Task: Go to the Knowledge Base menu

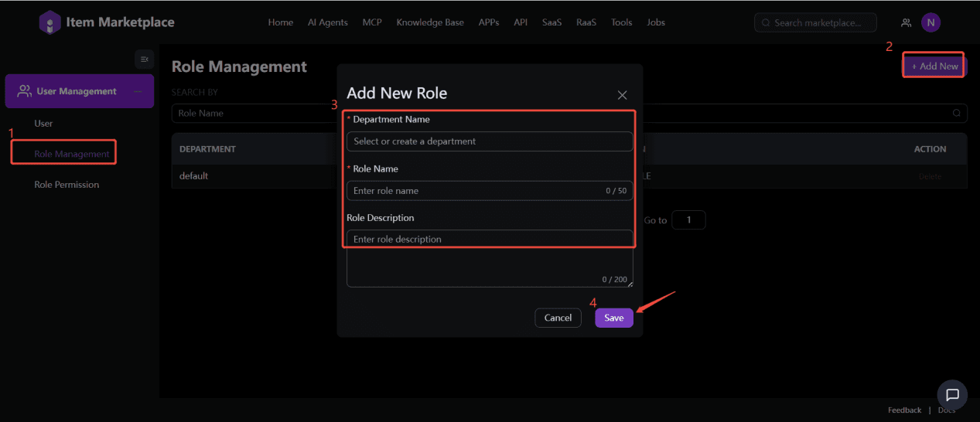Action: click(x=430, y=22)
